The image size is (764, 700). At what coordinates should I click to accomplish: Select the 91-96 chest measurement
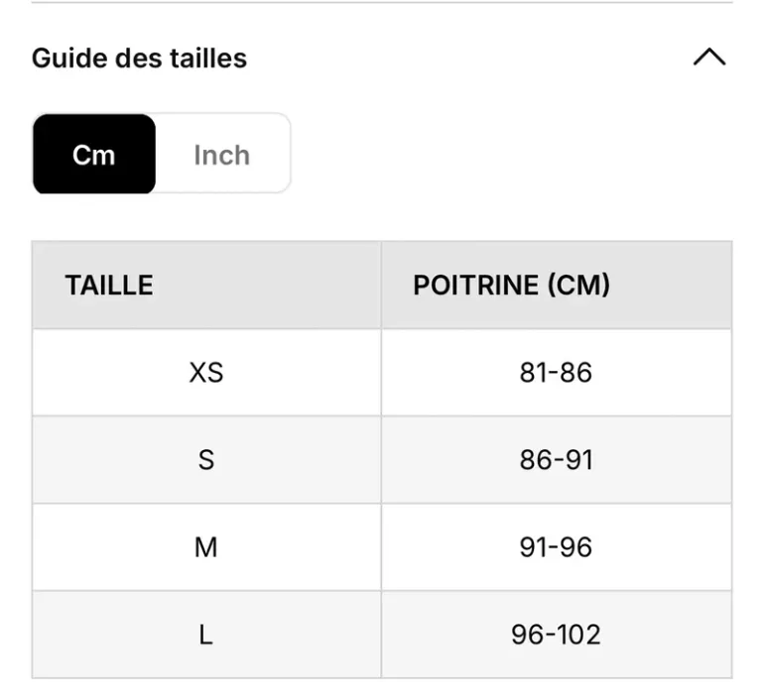(x=557, y=547)
